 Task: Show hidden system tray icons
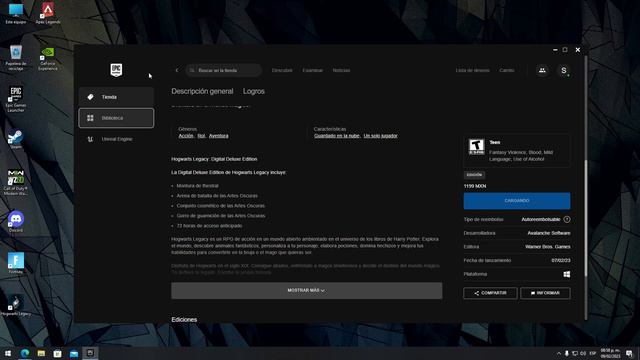pyautogui.click(x=558, y=353)
